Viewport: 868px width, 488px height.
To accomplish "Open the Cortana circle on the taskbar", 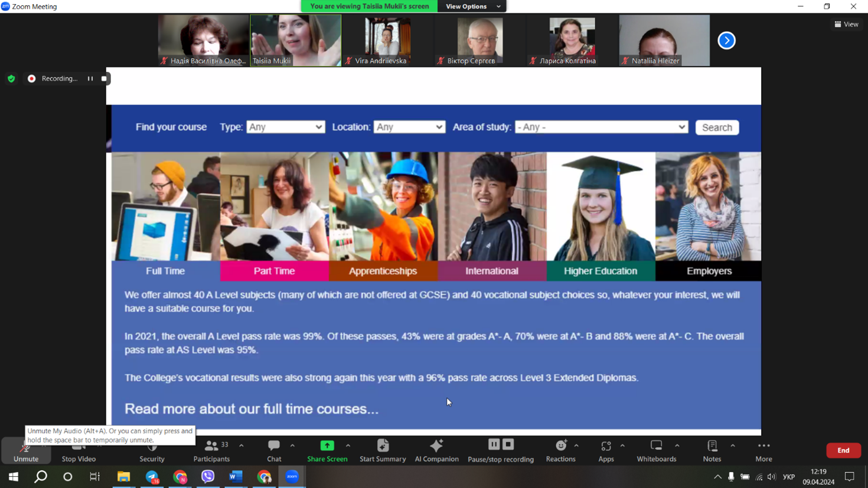I will tap(67, 477).
